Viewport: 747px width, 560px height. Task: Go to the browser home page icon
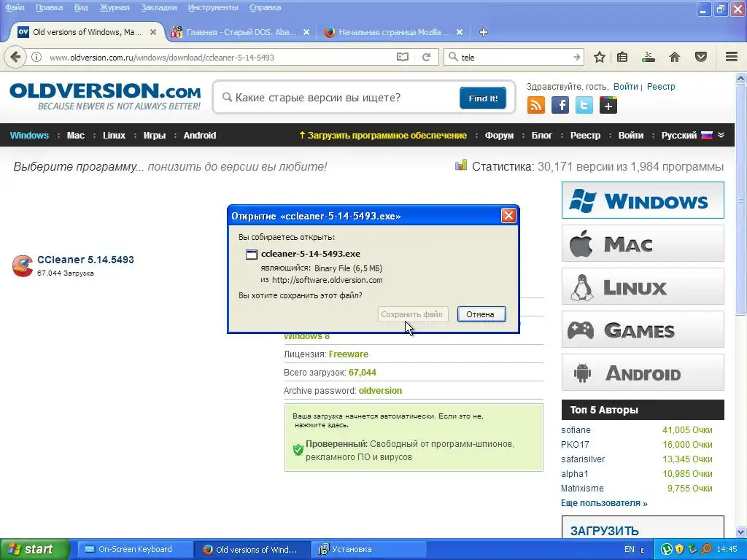click(675, 57)
